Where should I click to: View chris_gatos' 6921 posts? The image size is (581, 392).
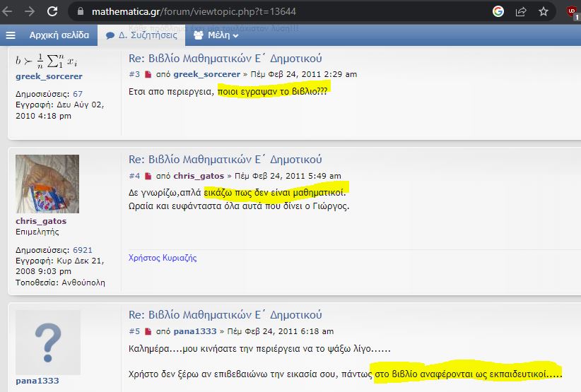tap(82, 250)
